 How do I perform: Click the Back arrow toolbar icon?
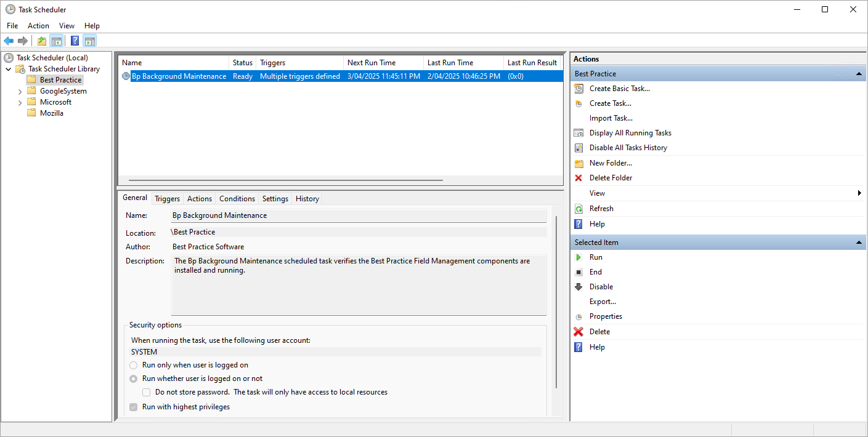(x=9, y=41)
